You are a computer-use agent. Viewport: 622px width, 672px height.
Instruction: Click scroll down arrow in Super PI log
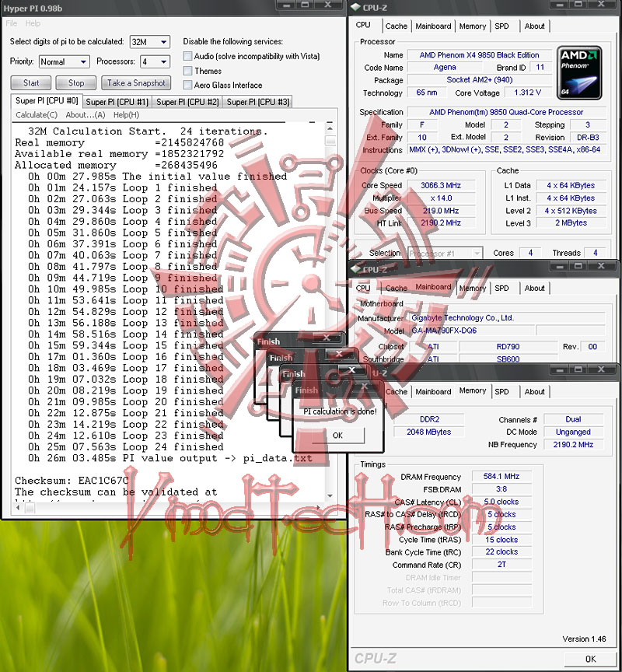[330, 496]
